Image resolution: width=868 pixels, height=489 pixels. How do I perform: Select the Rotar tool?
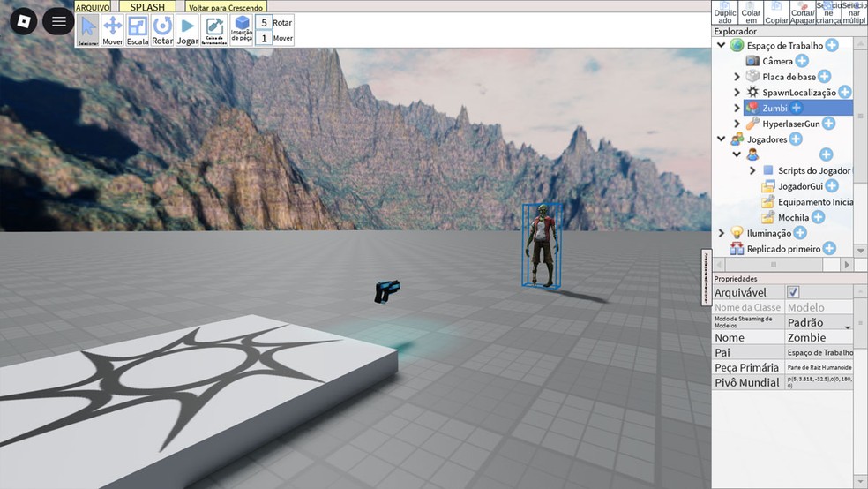point(162,31)
